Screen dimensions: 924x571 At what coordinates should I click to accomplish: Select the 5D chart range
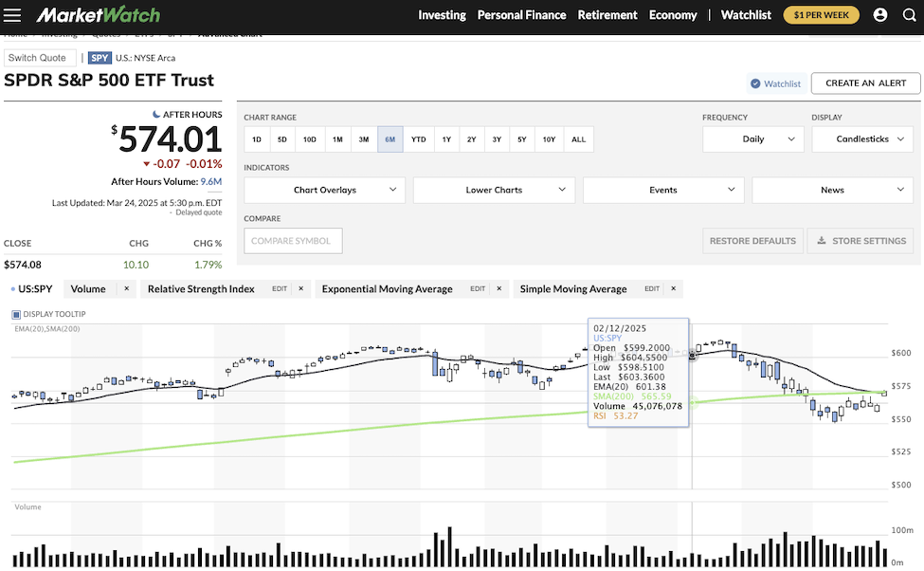(282, 139)
